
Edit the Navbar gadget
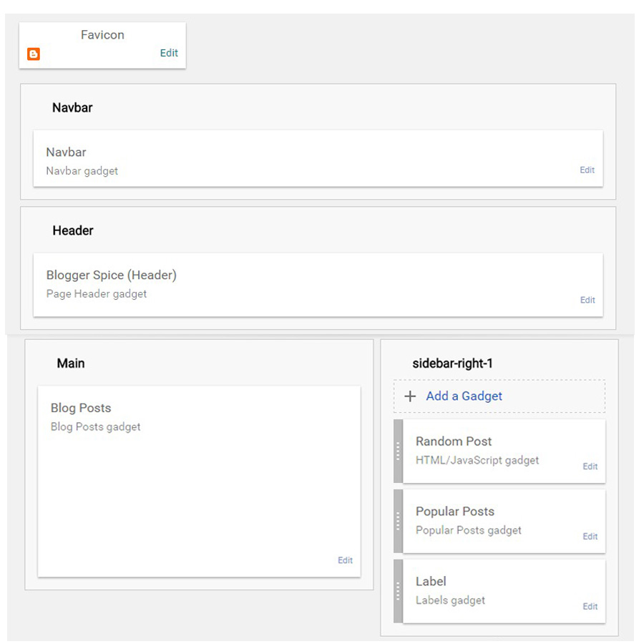click(x=587, y=170)
